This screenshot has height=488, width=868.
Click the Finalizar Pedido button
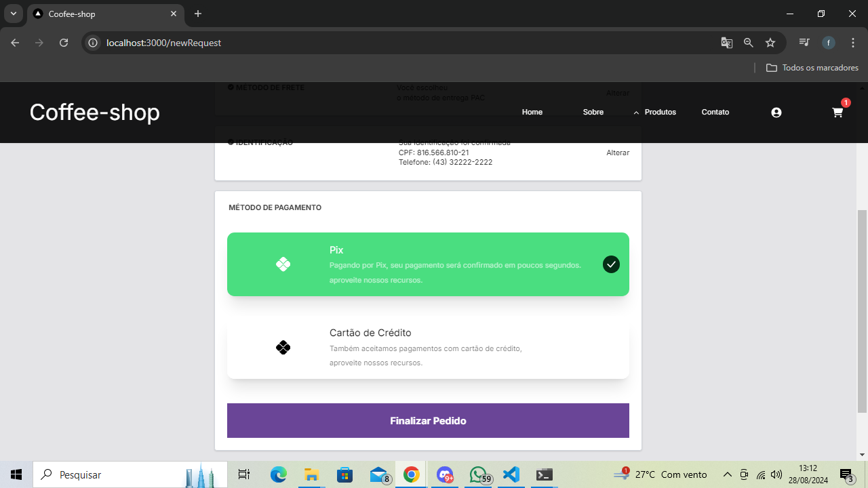point(428,421)
